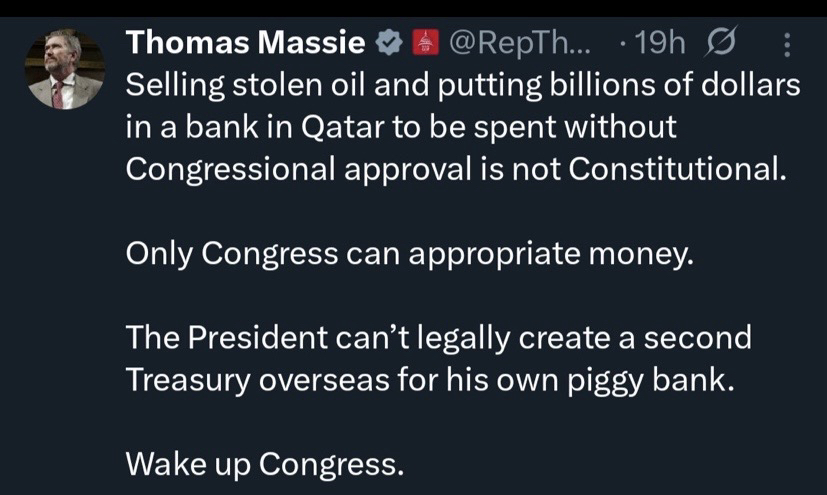The width and height of the screenshot is (827, 495).
Task: Click the 19h post timestamp
Action: tap(656, 43)
